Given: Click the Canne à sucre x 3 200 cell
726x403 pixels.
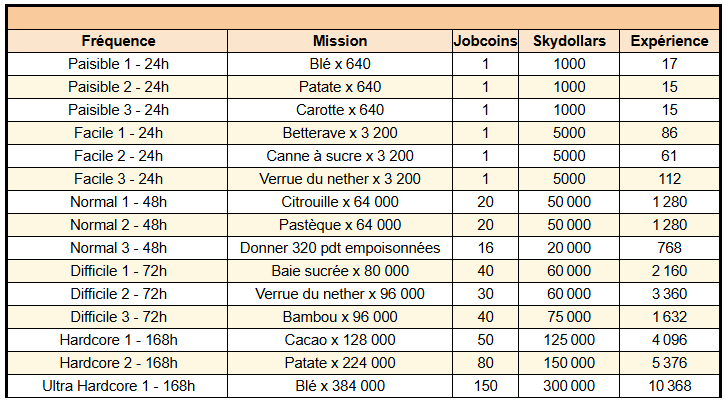Looking at the screenshot, I should [x=340, y=156].
